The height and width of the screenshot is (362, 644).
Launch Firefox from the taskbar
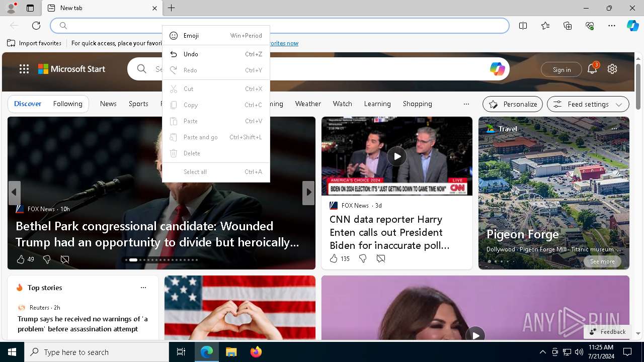click(x=256, y=352)
